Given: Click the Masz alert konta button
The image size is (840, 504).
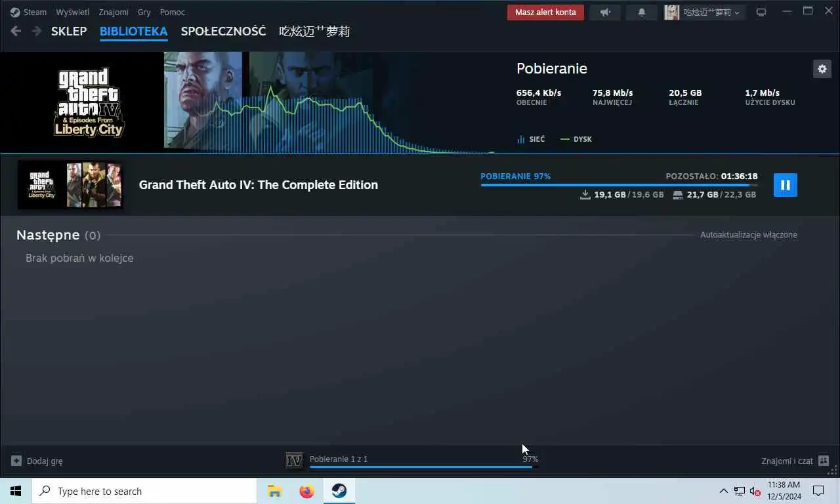Looking at the screenshot, I should click(545, 12).
